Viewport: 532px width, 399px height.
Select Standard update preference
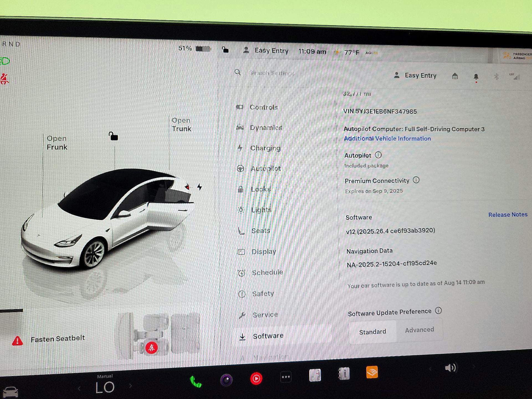(x=372, y=332)
